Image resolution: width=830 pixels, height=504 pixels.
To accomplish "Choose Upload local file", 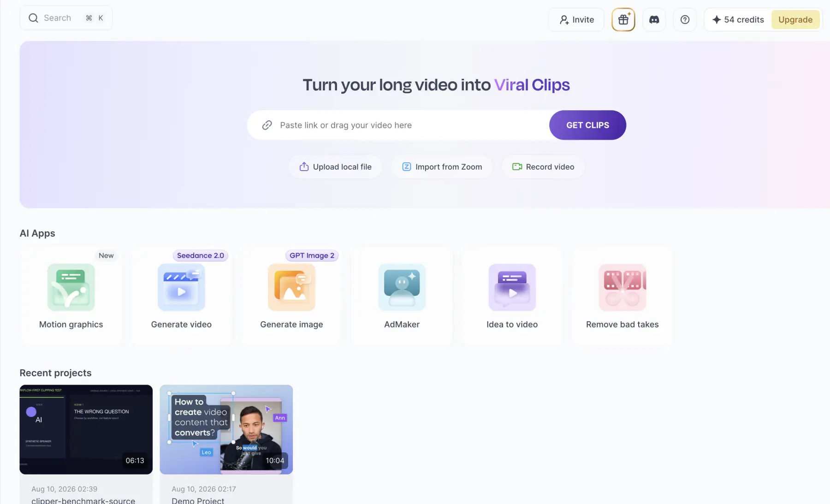I will (x=335, y=166).
